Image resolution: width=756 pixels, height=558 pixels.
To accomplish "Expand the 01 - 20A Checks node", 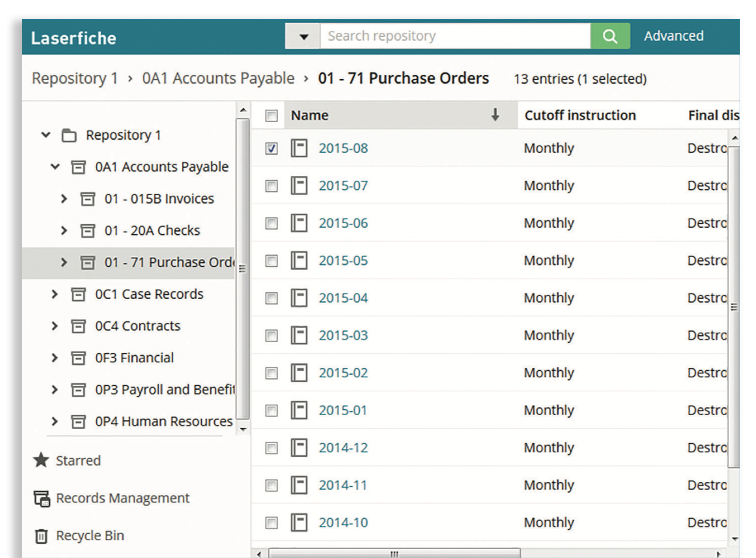I will (x=64, y=230).
